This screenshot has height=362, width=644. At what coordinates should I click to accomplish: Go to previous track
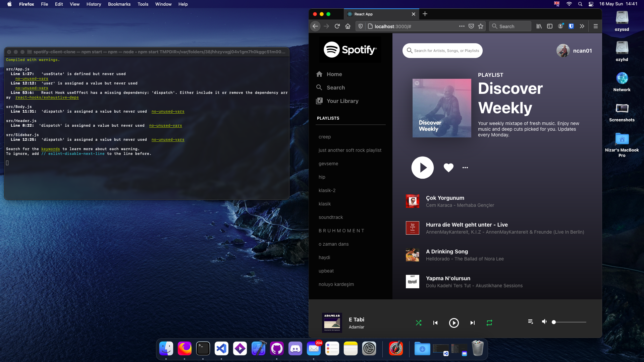pyautogui.click(x=435, y=323)
